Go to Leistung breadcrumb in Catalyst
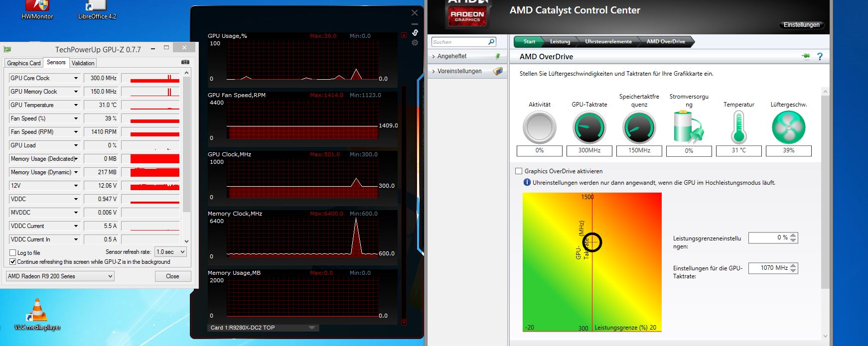 click(x=560, y=42)
